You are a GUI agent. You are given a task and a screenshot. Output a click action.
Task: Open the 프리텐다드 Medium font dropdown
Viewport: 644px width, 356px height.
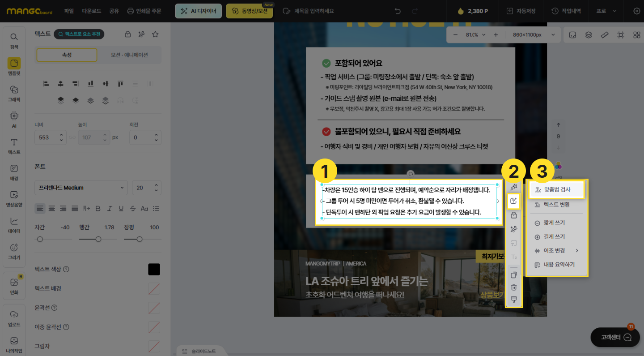[81, 188]
